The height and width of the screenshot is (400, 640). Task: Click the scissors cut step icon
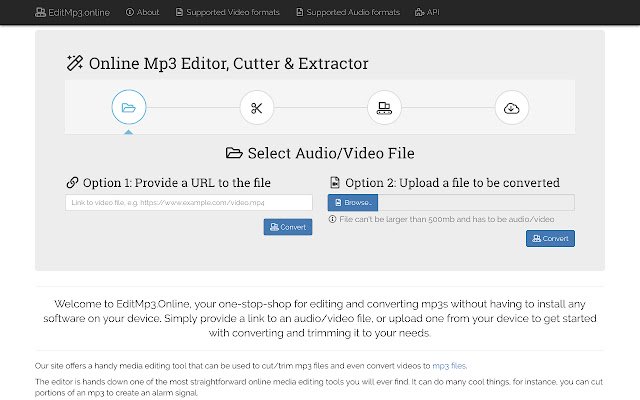click(257, 108)
